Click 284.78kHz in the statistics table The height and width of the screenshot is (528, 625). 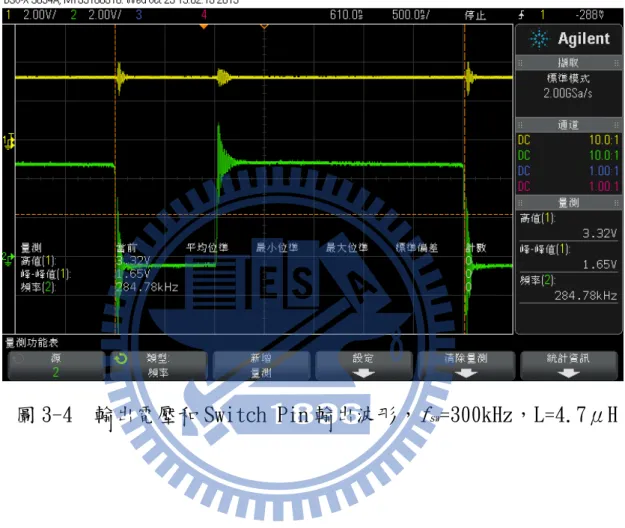coord(147,287)
